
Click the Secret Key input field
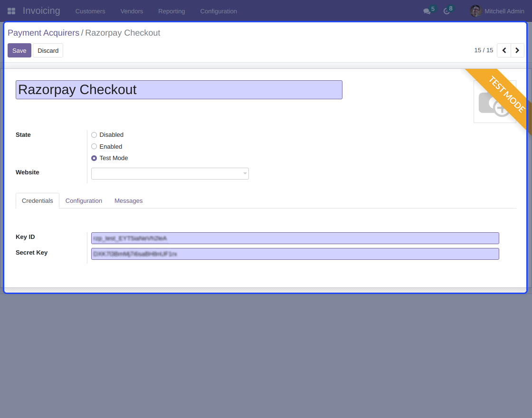pyautogui.click(x=295, y=254)
